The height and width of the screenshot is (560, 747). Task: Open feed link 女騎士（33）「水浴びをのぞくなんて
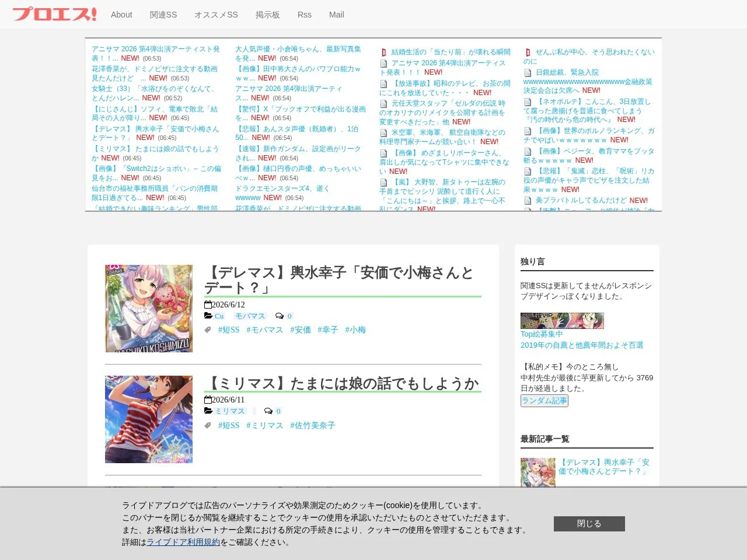153,93
